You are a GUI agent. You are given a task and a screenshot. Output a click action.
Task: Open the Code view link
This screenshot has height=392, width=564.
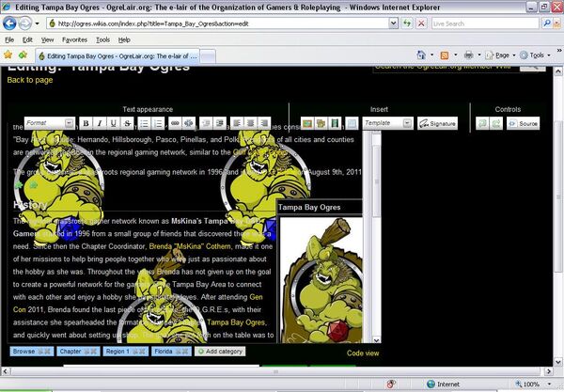click(x=363, y=353)
